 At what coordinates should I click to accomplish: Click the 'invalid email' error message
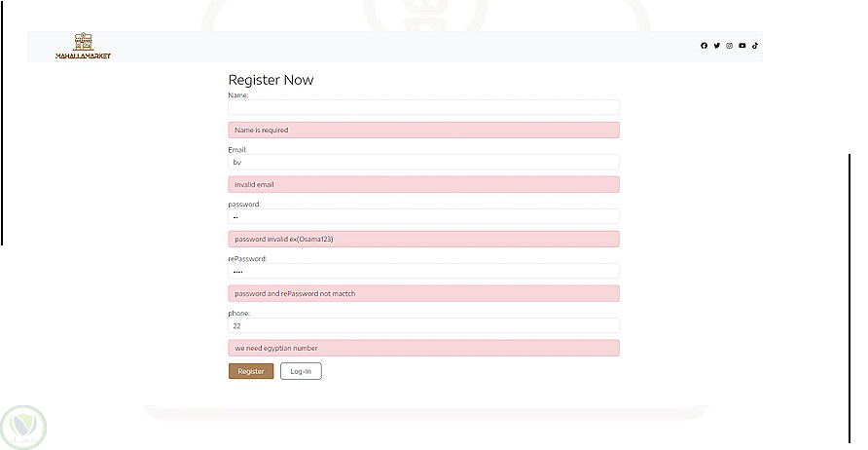pyautogui.click(x=423, y=184)
